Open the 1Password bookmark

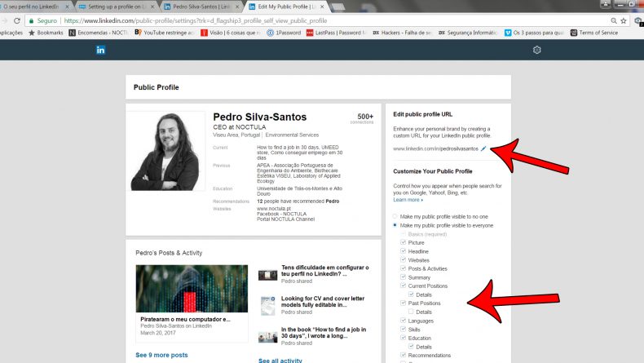tap(284, 33)
